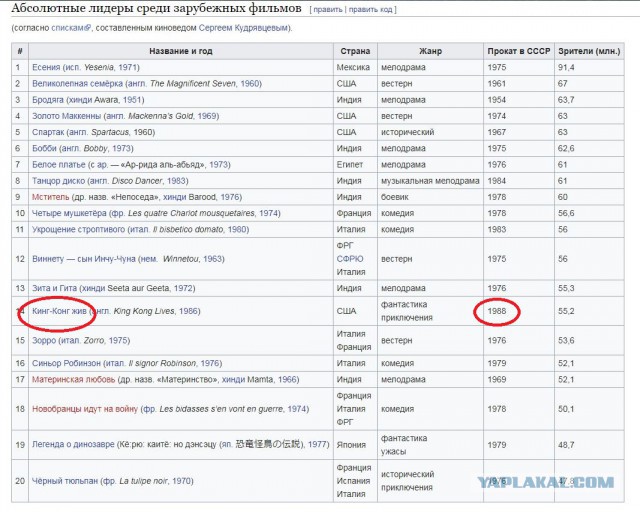
Task: Click the 'править' edit link
Action: tap(328, 9)
